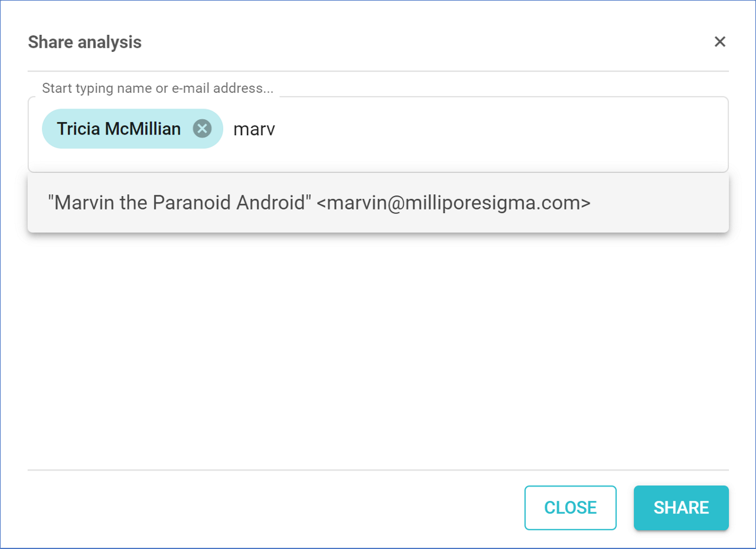Remove the Tricia McMillian recipient chip
The height and width of the screenshot is (549, 756).
pyautogui.click(x=202, y=129)
